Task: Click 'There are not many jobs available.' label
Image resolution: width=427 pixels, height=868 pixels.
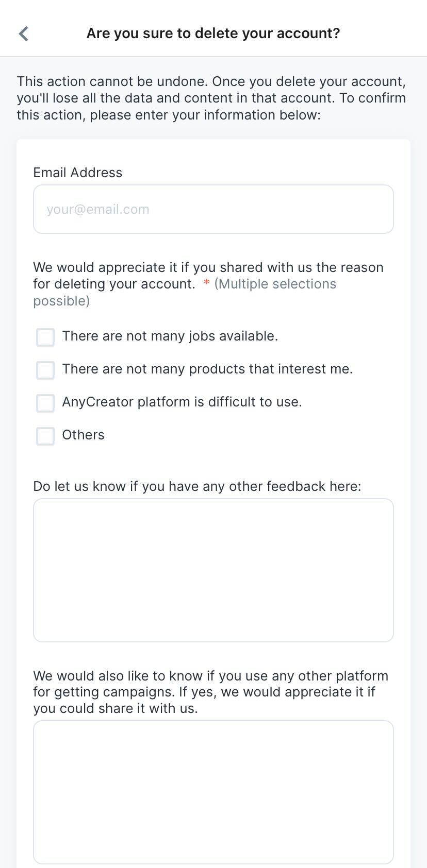Action: coord(170,336)
